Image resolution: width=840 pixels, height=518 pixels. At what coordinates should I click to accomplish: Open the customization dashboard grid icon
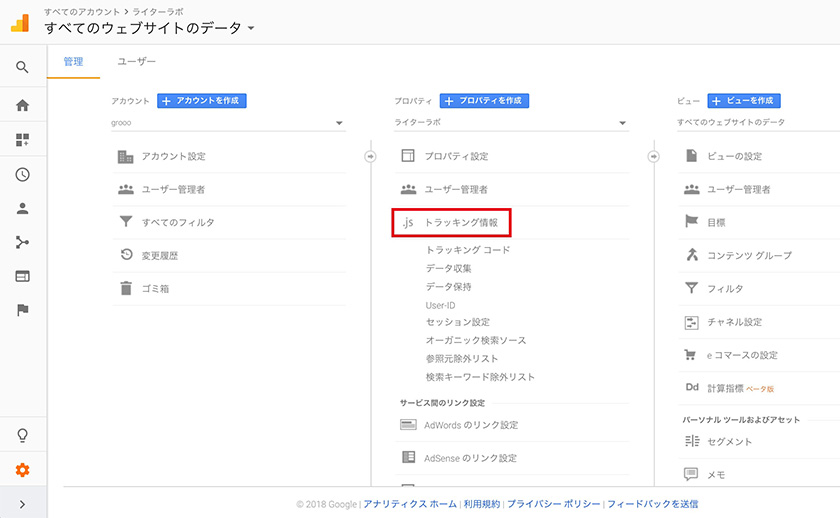pyautogui.click(x=22, y=140)
